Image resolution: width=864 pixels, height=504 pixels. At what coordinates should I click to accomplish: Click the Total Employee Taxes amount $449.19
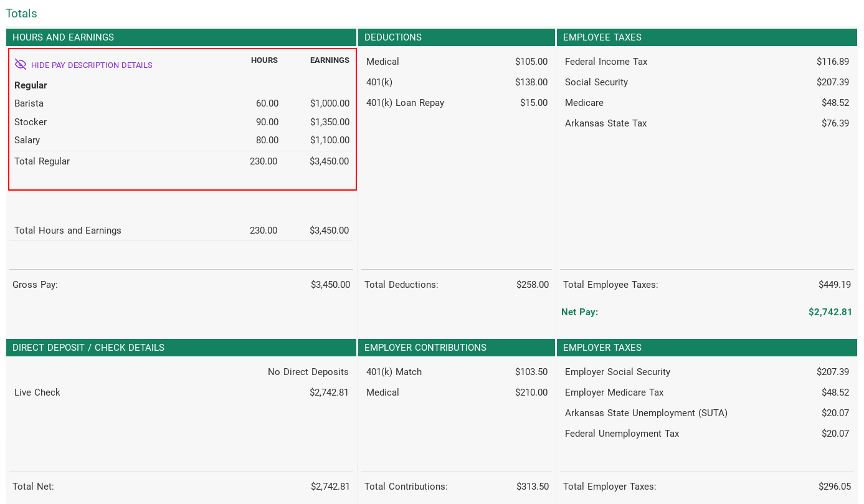click(835, 285)
